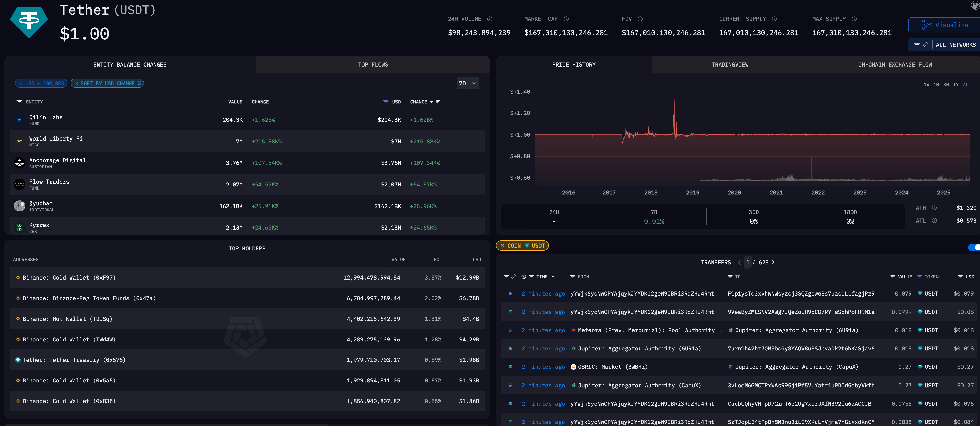980x426 pixels.
Task: Open the network filter icon near ALL NETWORKS
Action: tap(917, 45)
